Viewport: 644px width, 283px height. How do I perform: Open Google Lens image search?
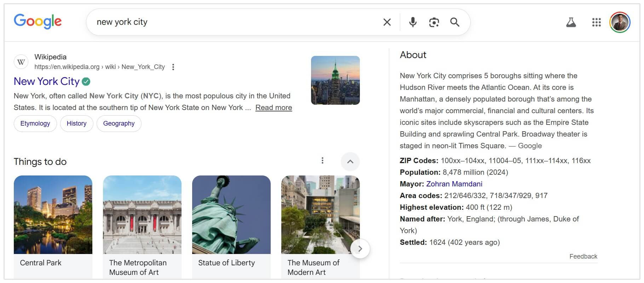[433, 22]
